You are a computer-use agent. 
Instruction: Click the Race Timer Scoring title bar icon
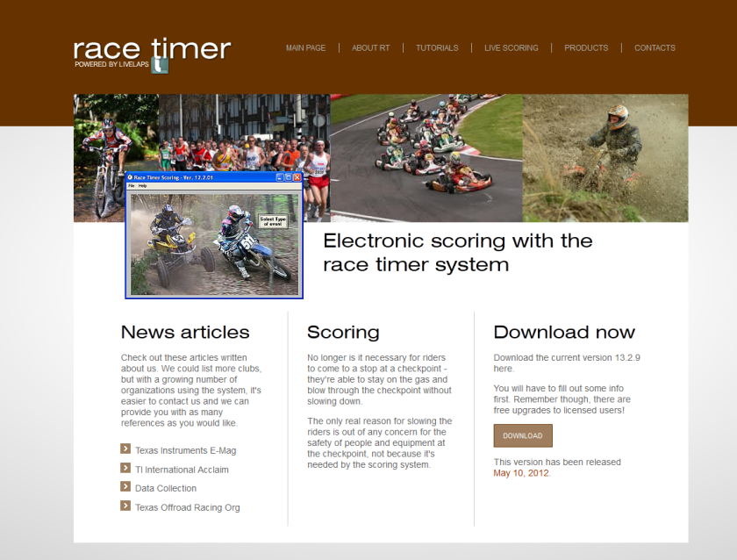click(130, 177)
